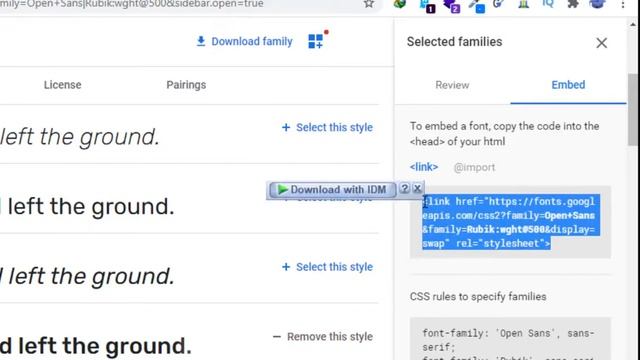Click the browser address bar URL
Viewport: 640px width, 360px height.
point(131,4)
